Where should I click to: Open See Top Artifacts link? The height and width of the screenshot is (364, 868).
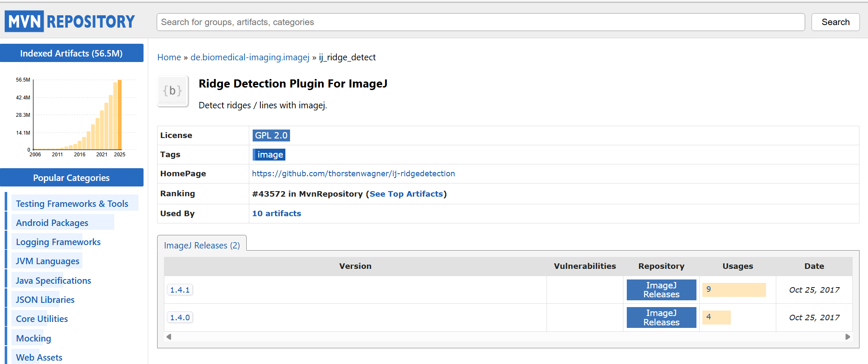click(x=406, y=194)
